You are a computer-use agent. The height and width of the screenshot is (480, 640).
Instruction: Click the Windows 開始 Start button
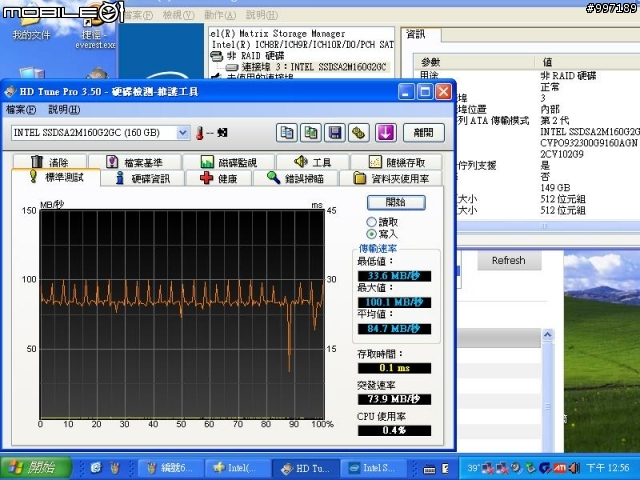click(36, 467)
